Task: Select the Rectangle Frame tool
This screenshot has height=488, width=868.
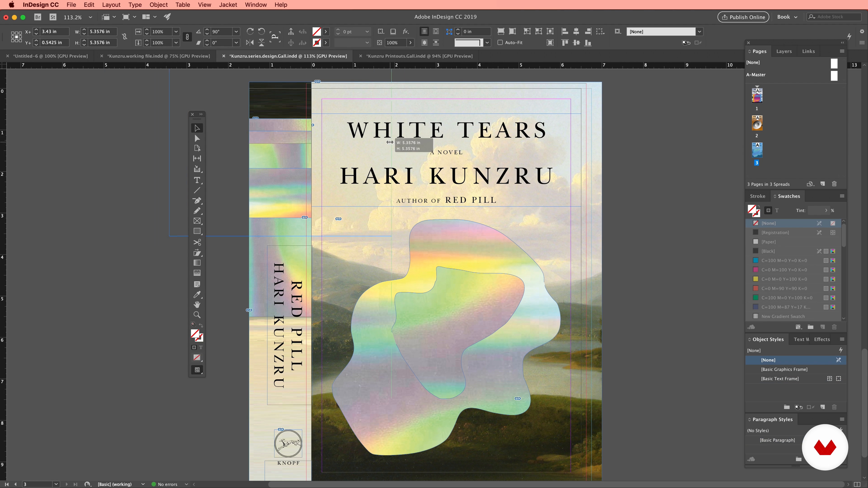Action: [x=197, y=221]
